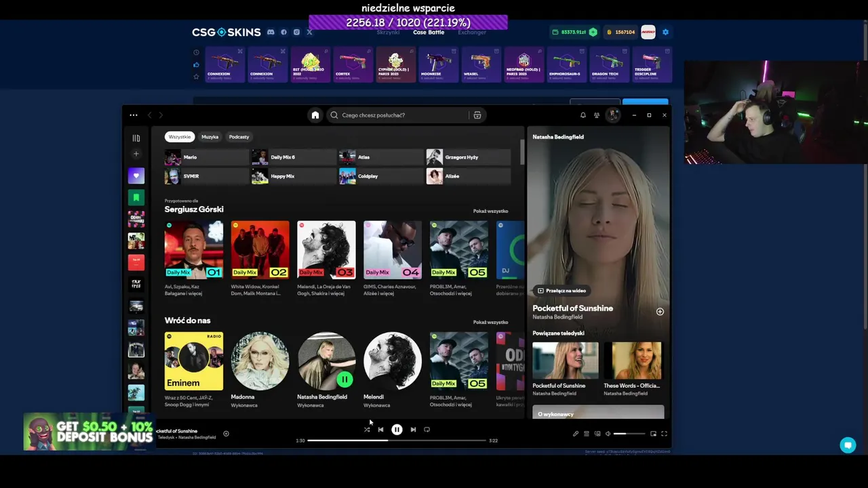This screenshot has height=488, width=868.
Task: Open Case Battle tab on CSGOSkins
Action: click(x=429, y=33)
